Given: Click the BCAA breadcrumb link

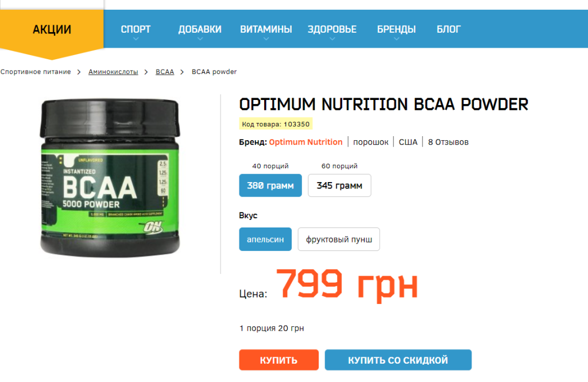Looking at the screenshot, I should 165,72.
